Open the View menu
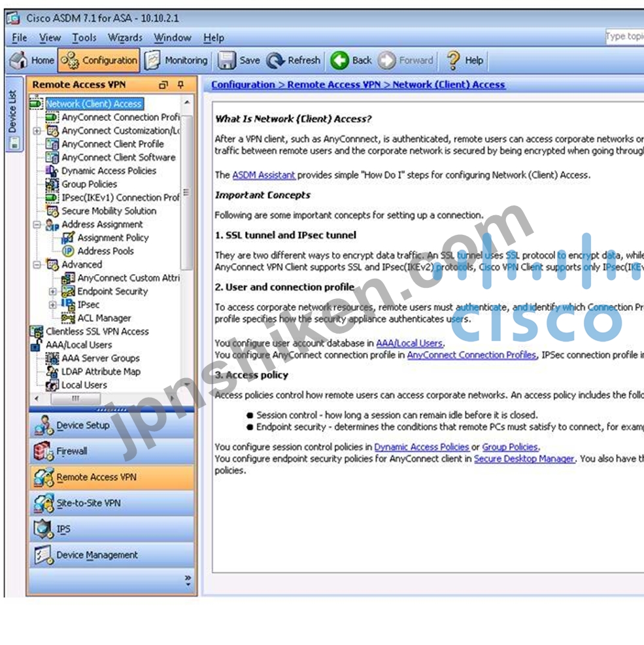 pyautogui.click(x=50, y=37)
